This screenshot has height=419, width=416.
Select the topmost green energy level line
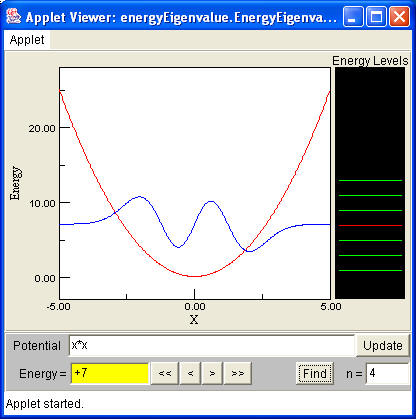pos(370,180)
